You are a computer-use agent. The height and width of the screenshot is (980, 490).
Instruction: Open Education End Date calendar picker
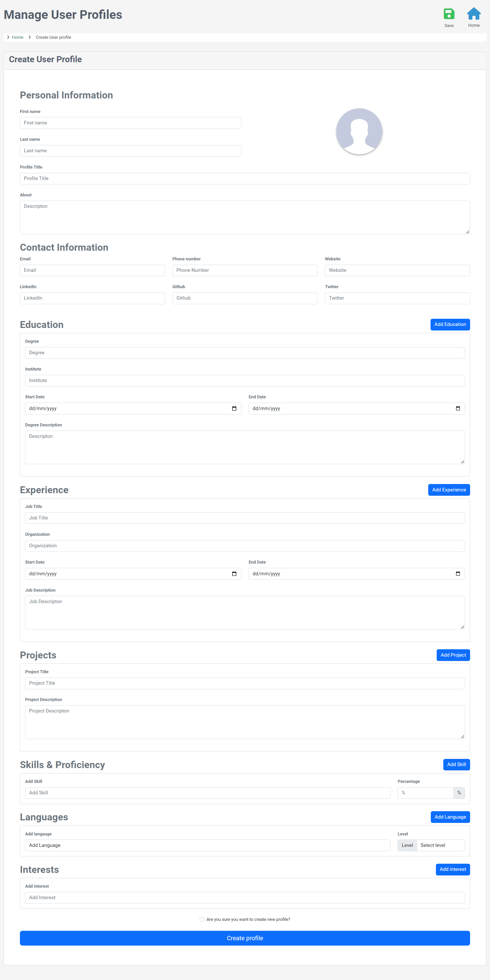pyautogui.click(x=458, y=409)
